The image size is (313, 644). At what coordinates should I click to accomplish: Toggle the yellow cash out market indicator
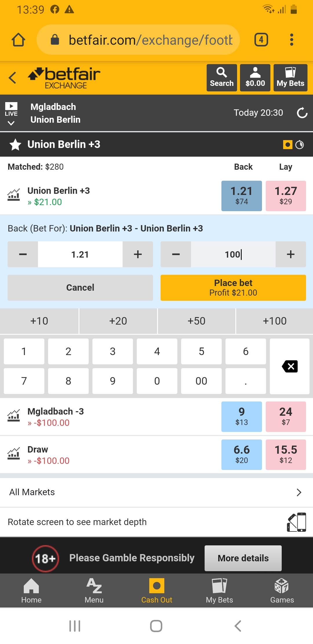click(287, 144)
